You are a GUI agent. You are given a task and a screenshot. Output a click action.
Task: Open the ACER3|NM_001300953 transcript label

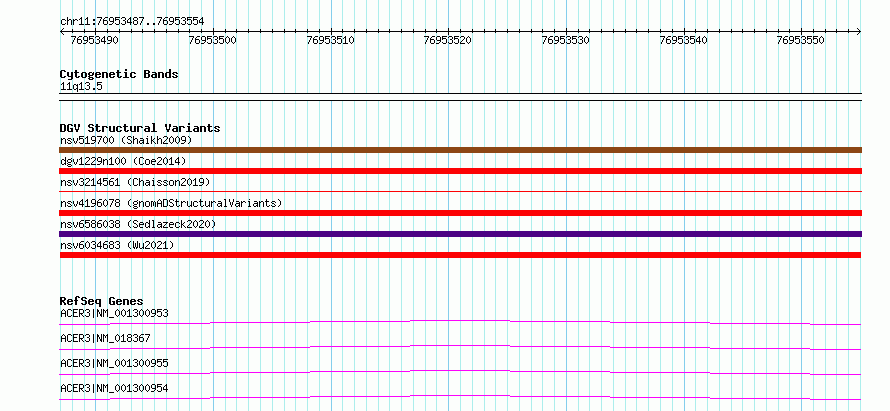pos(114,313)
